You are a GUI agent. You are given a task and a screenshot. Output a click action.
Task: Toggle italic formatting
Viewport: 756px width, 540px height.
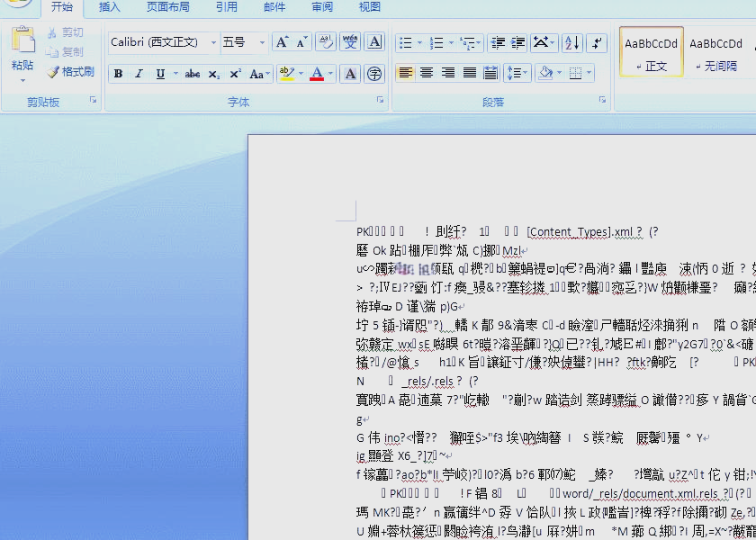(x=138, y=74)
